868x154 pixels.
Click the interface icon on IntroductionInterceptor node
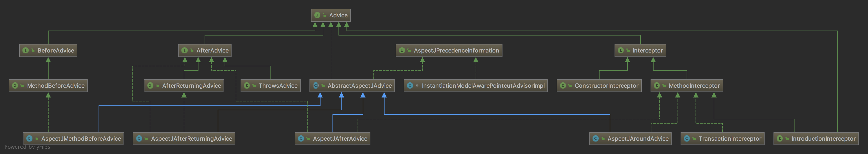click(x=779, y=138)
